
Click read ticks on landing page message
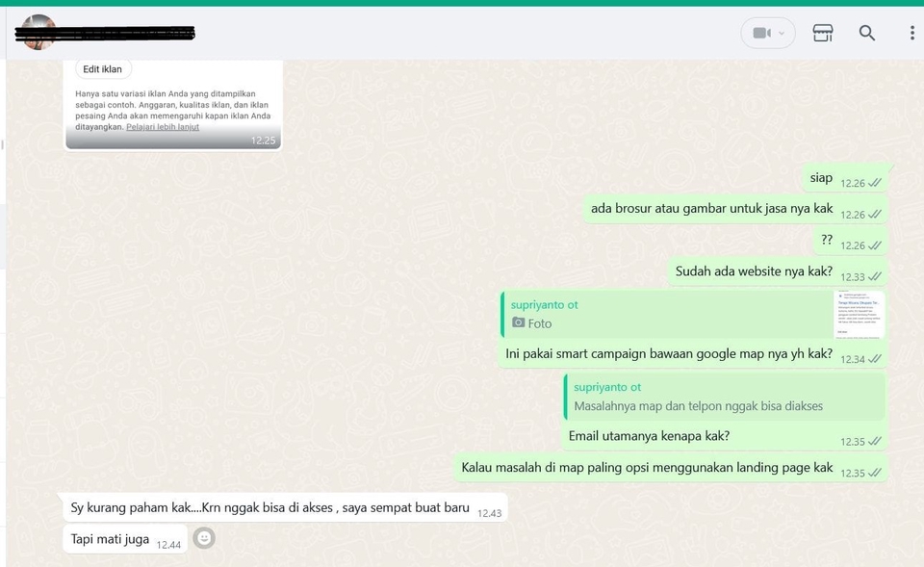coord(875,473)
